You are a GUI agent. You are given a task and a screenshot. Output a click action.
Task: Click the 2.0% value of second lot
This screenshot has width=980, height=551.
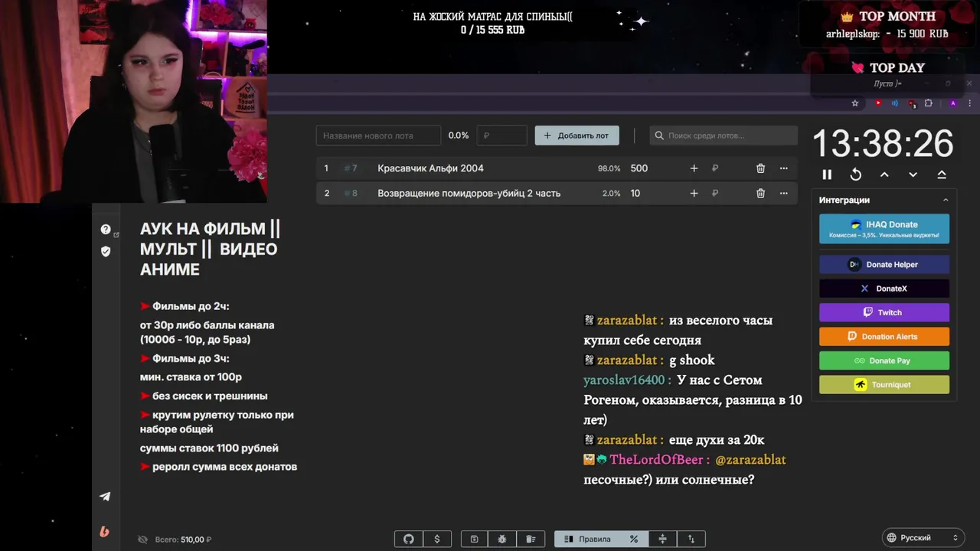pos(611,193)
